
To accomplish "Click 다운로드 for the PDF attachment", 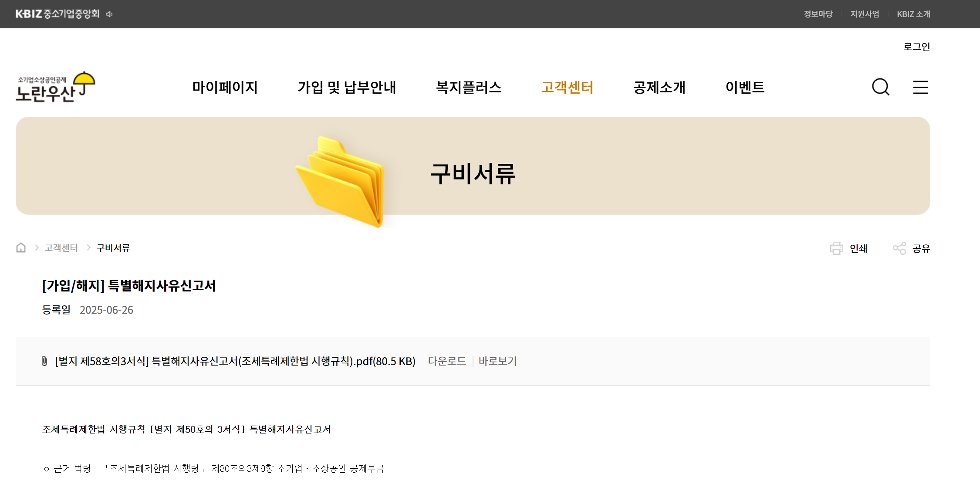I will pos(447,361).
